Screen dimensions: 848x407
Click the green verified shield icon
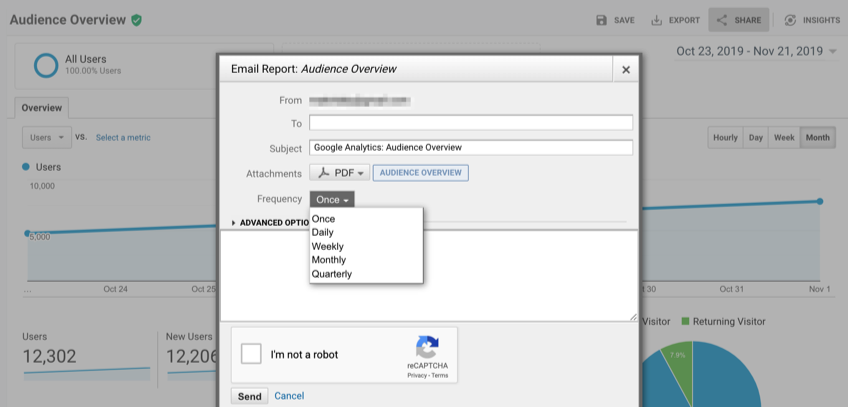point(136,20)
